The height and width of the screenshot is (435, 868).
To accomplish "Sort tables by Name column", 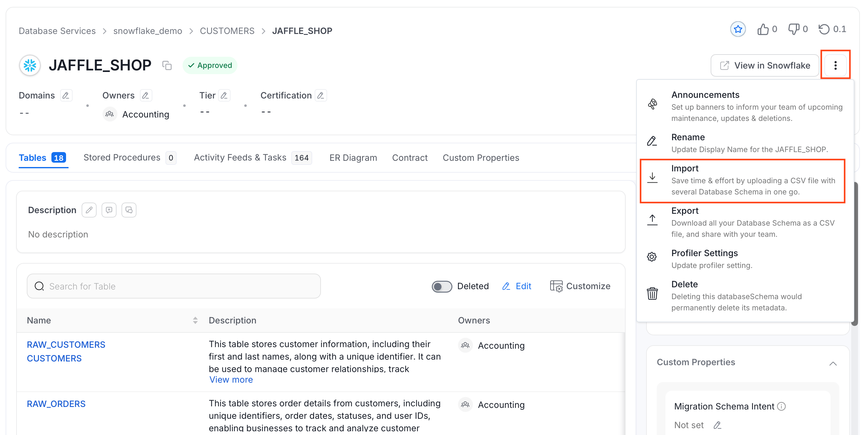I will (195, 320).
